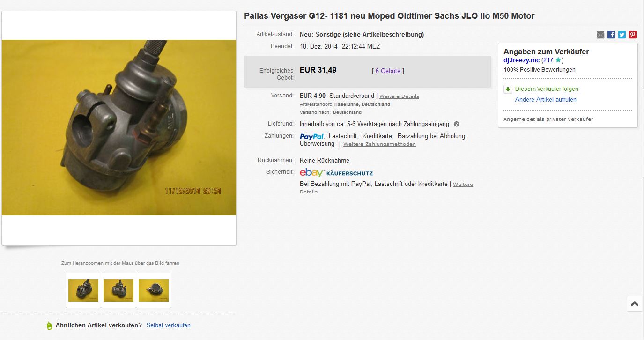
Task: Share this item on Facebook
Action: coord(611,35)
